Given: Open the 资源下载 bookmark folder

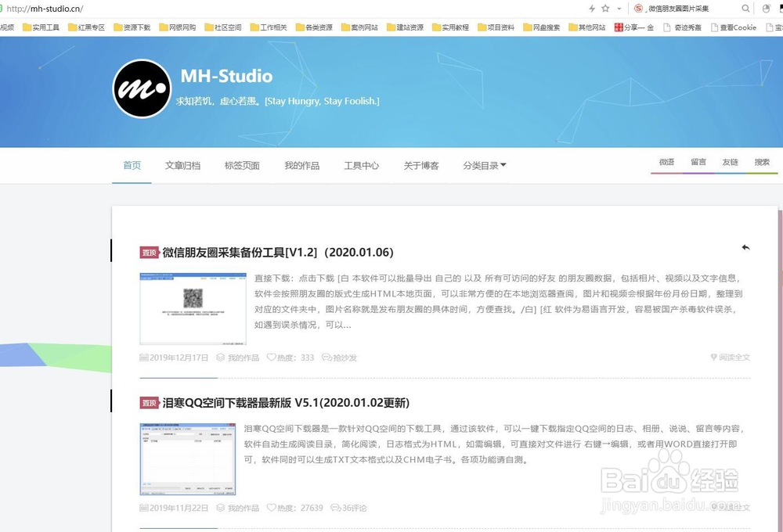Looking at the screenshot, I should [x=132, y=27].
